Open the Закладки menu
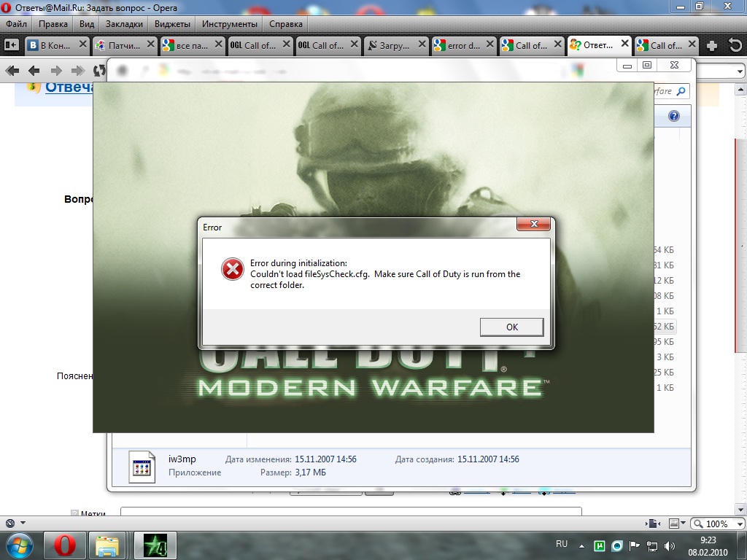Screen dimensions: 747x560 point(124,24)
